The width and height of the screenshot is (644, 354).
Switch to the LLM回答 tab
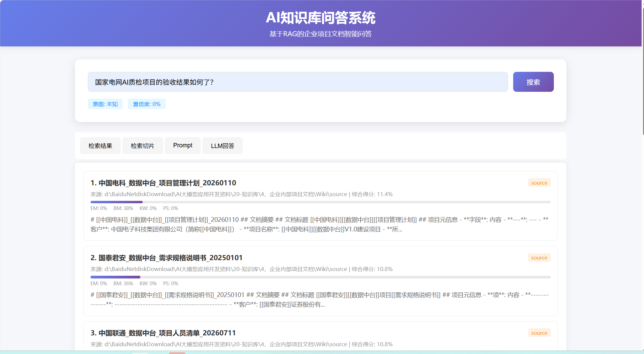[x=222, y=146]
